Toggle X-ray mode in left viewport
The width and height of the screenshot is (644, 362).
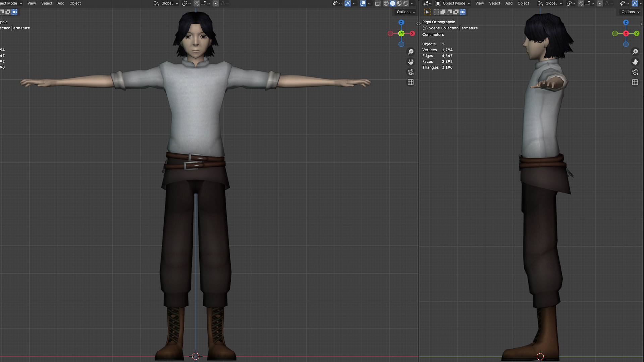(x=378, y=3)
